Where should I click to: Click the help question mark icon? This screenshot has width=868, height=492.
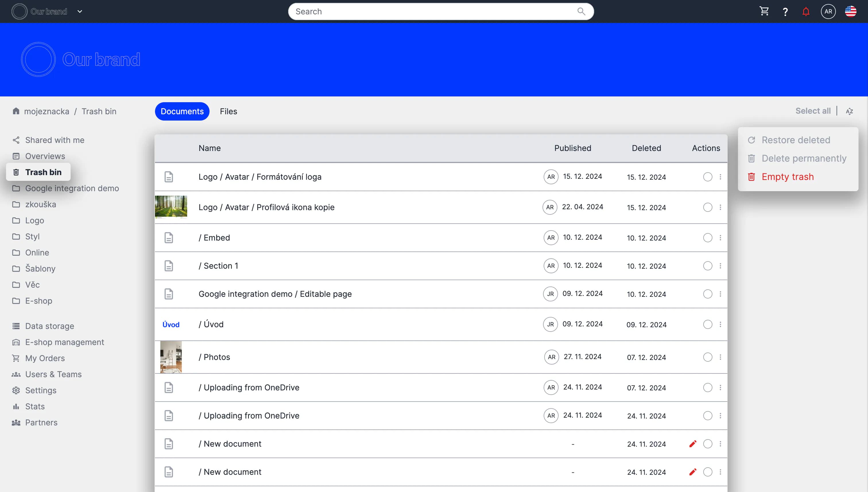pos(785,12)
